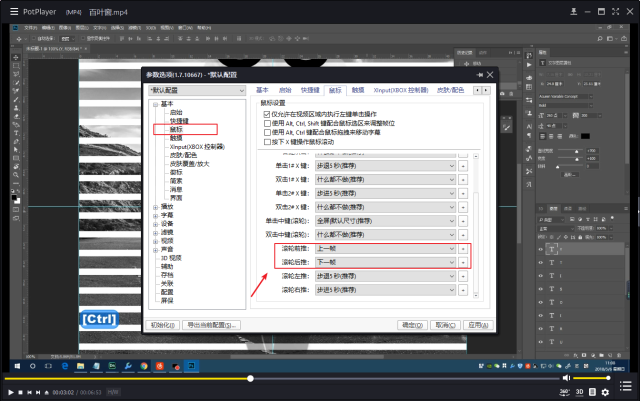640x401 pixels.
Task: Open PotPlayer's settings gear icon
Action: click(605, 392)
